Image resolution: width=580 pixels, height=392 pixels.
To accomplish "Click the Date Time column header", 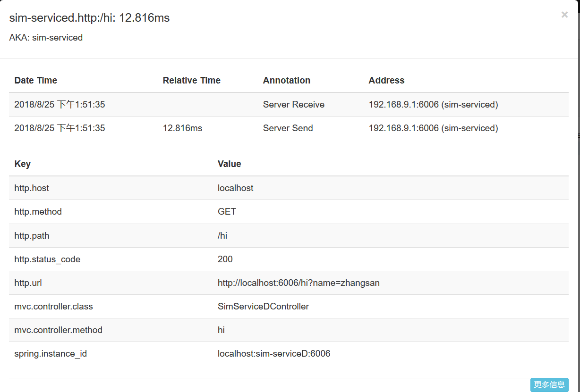I will pos(36,81).
